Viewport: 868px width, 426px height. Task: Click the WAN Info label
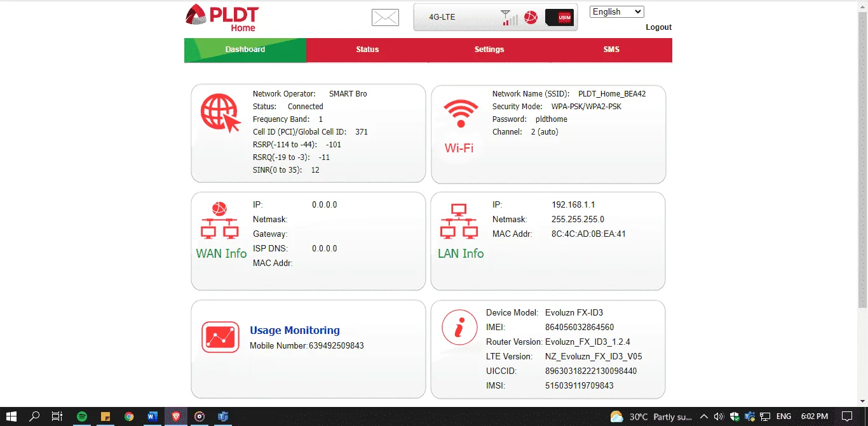pos(221,253)
